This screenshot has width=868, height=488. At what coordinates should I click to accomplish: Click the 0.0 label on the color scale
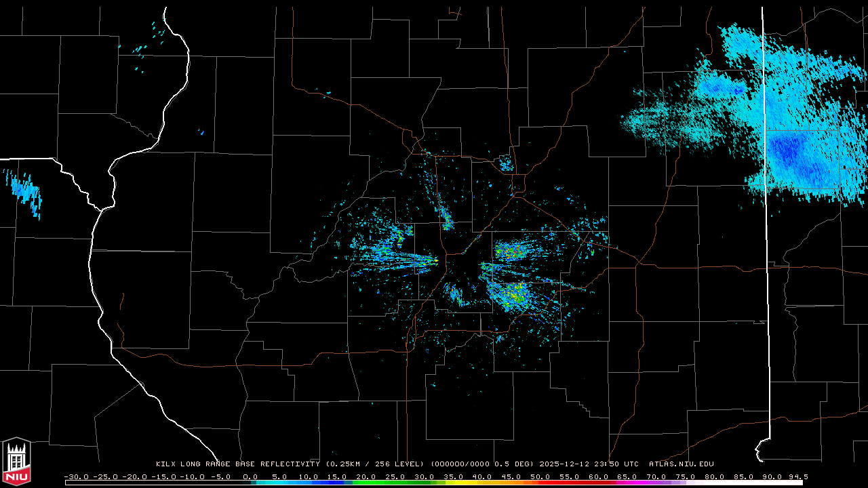click(x=250, y=477)
